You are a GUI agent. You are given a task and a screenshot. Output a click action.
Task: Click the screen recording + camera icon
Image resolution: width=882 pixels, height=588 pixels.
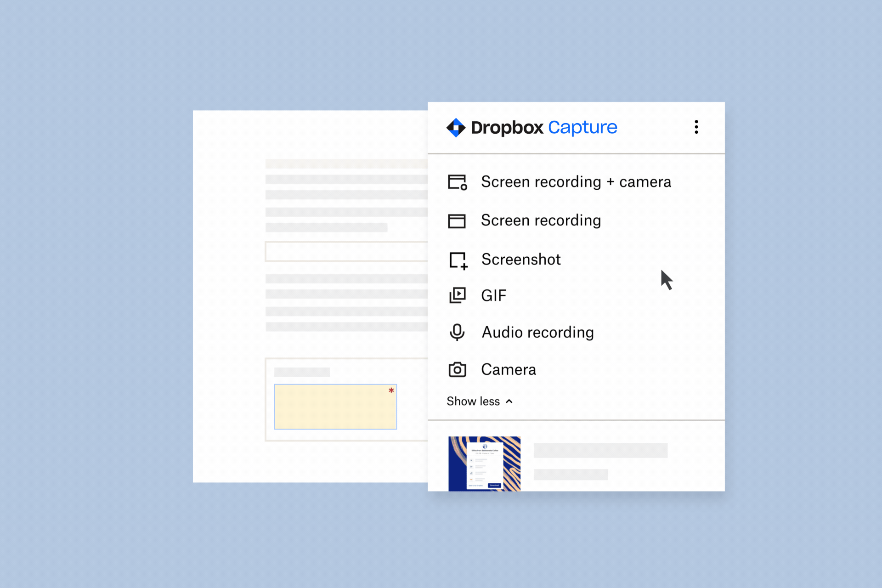tap(458, 182)
